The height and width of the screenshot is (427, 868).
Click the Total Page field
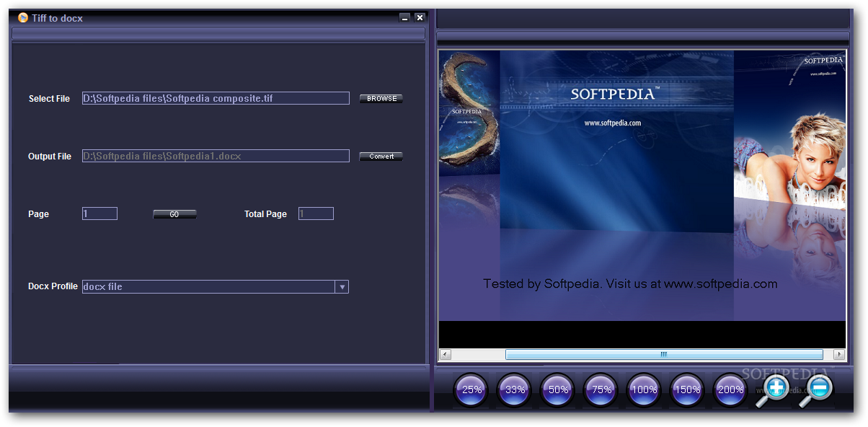316,213
